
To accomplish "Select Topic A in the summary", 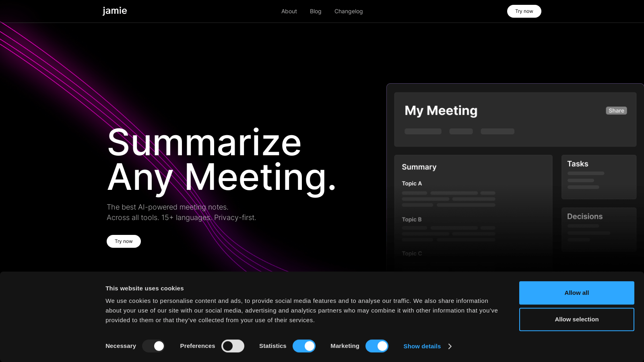I will [x=412, y=183].
